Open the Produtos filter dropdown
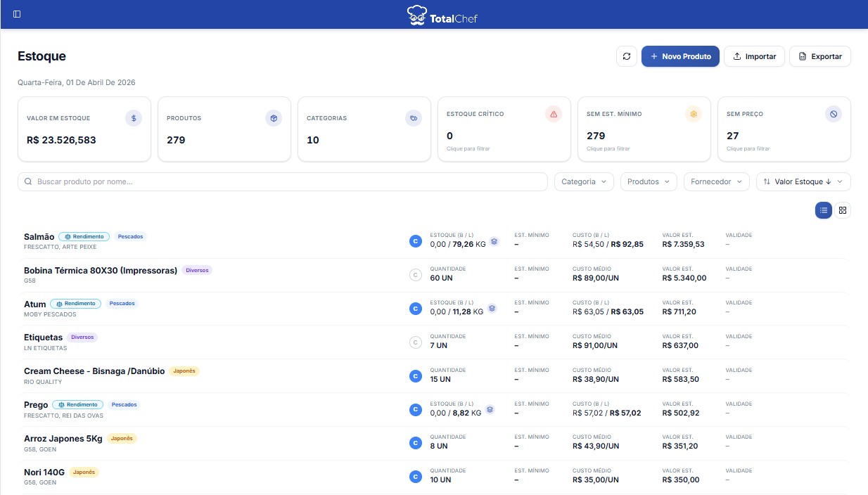This screenshot has width=868, height=495. tap(649, 181)
